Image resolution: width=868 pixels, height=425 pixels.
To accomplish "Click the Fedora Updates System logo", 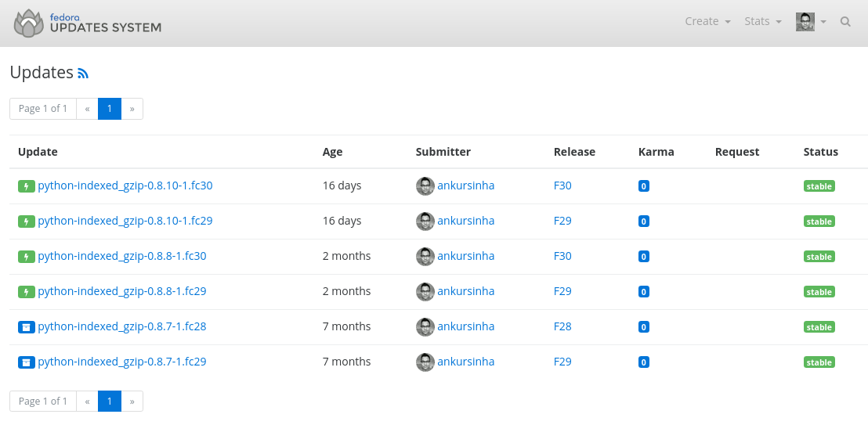I will click(x=88, y=23).
